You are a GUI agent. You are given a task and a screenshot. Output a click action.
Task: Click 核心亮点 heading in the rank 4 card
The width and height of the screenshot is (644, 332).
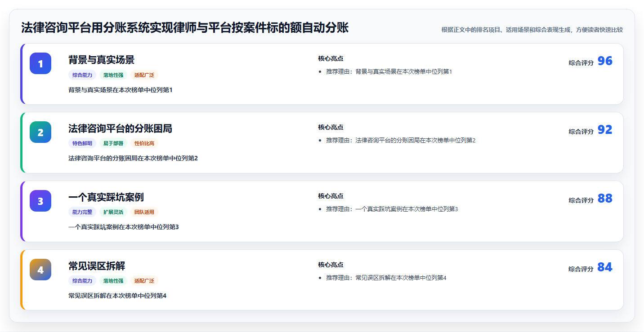[331, 265]
